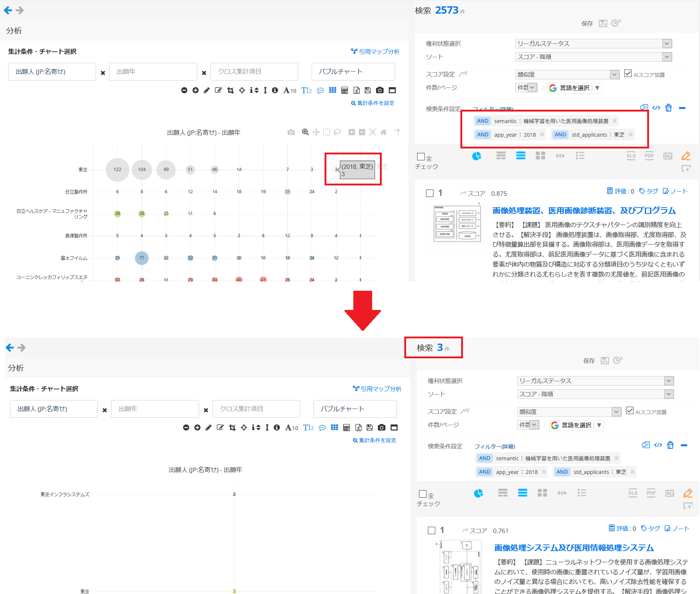Toggle AIスコア加算 checkbox in upper screenshot
Image resolution: width=700 pixels, height=594 pixels.
click(628, 73)
